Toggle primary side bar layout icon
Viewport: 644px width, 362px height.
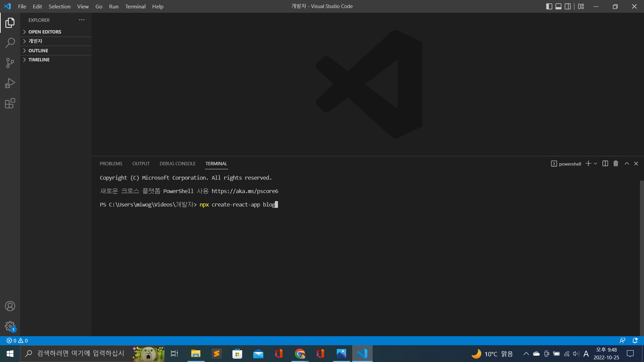coord(549,6)
